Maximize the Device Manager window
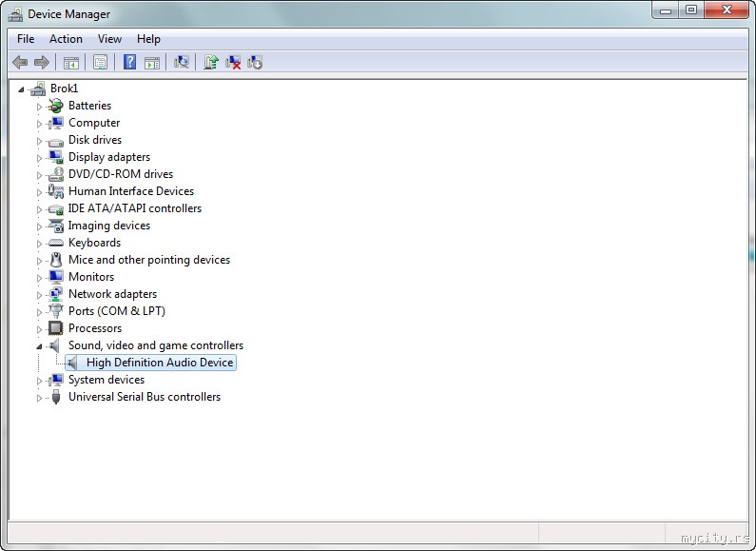Image resolution: width=756 pixels, height=551 pixels. pos(691,10)
